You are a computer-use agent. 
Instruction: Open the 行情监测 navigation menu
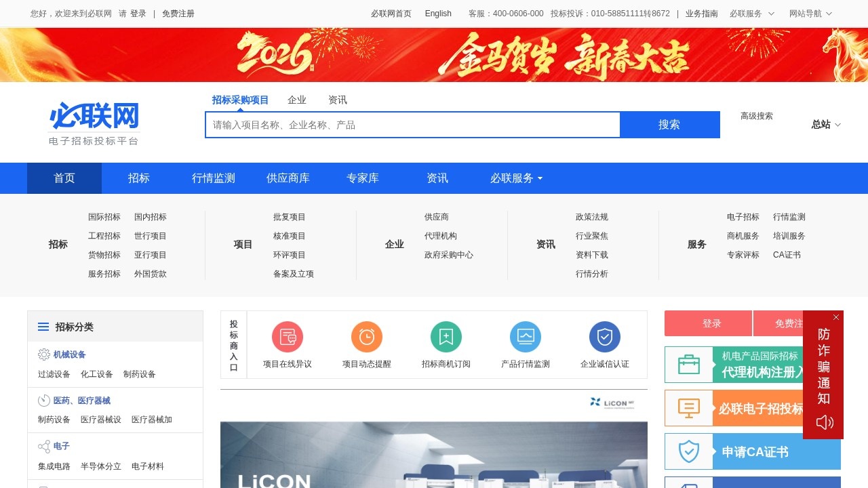[x=213, y=178]
